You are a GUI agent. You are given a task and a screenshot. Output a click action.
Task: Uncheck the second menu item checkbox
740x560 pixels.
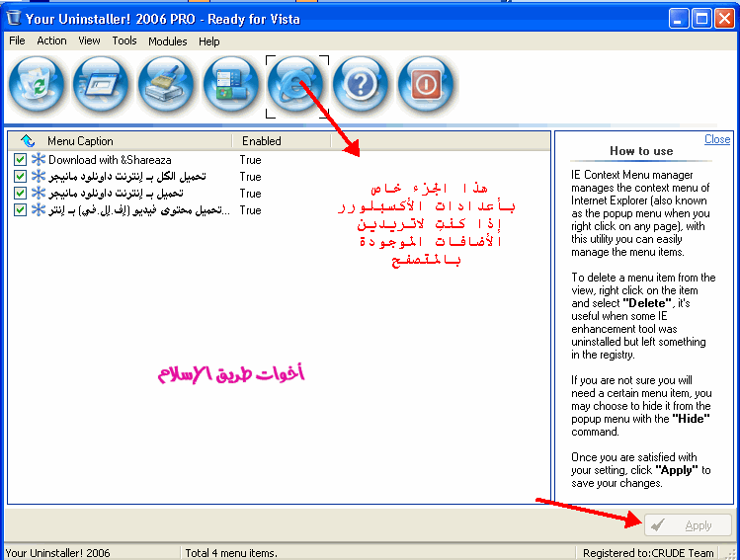click(x=20, y=177)
